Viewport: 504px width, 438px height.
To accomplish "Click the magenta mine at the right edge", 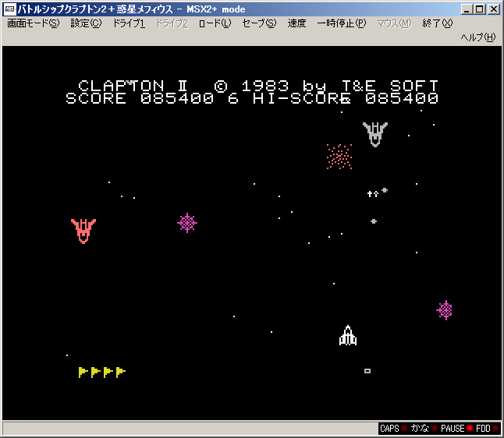I will point(445,310).
